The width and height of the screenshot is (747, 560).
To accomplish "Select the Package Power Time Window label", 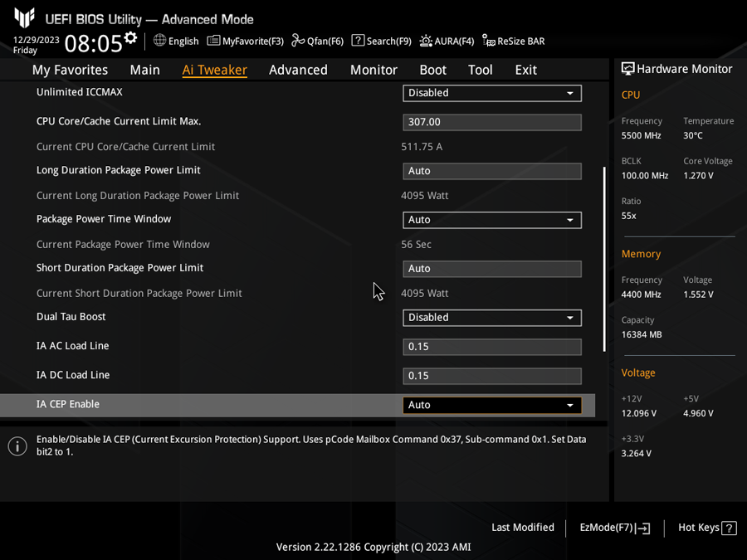I will (104, 219).
